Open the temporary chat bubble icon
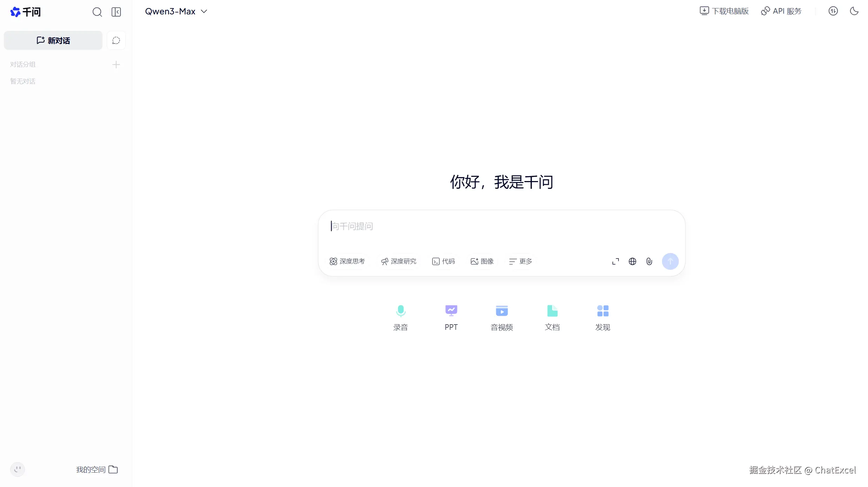 click(x=116, y=41)
